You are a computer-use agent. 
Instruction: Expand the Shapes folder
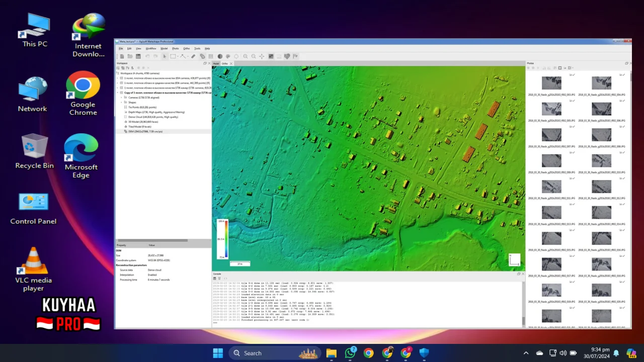click(121, 102)
